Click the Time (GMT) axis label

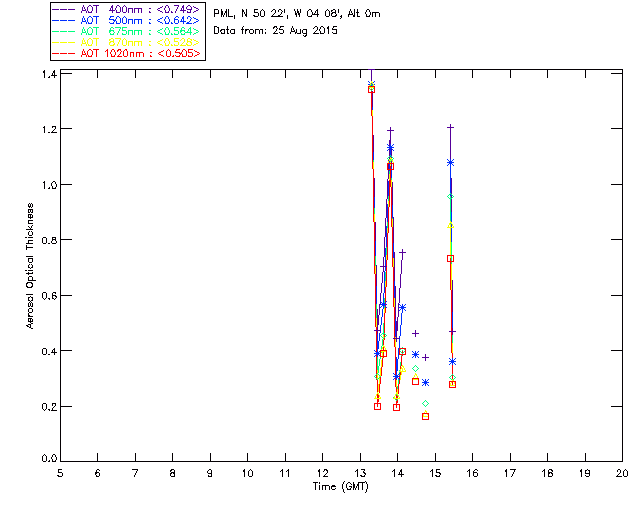[340, 487]
